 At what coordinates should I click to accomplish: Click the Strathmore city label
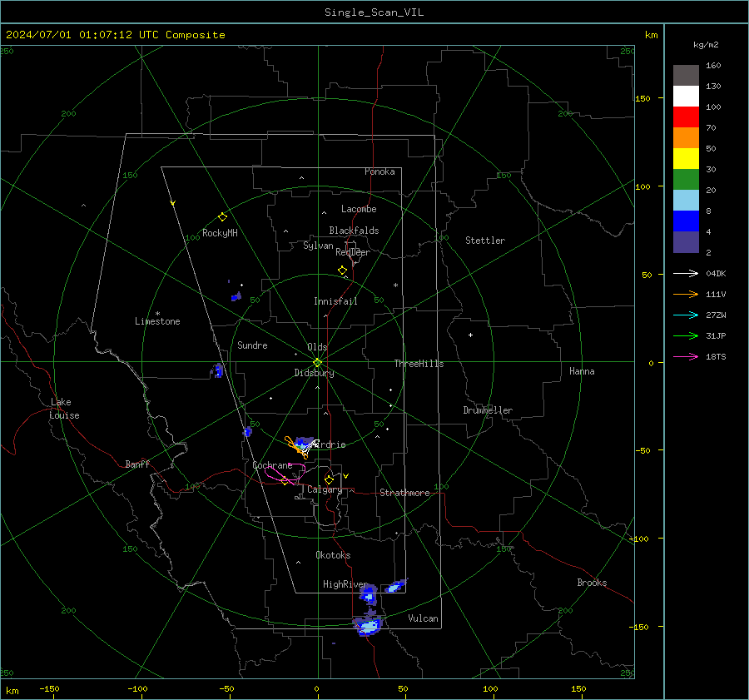coord(404,493)
